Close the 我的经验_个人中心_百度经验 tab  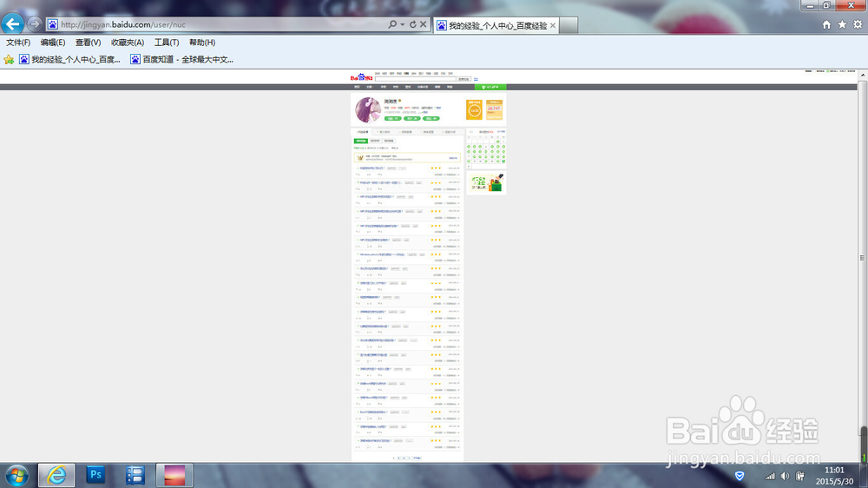click(x=552, y=25)
